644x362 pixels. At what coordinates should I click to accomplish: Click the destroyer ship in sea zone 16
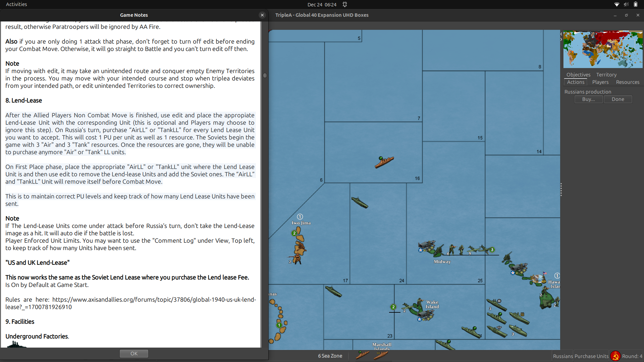[384, 163]
